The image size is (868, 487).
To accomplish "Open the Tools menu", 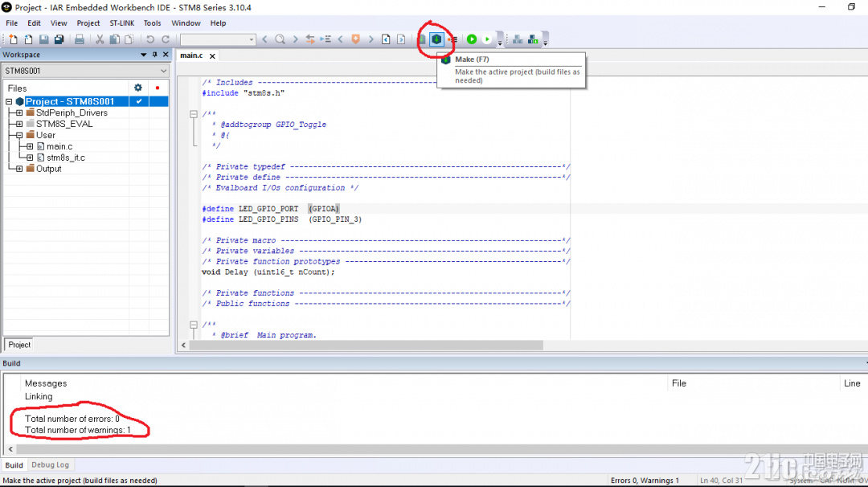I will (152, 23).
